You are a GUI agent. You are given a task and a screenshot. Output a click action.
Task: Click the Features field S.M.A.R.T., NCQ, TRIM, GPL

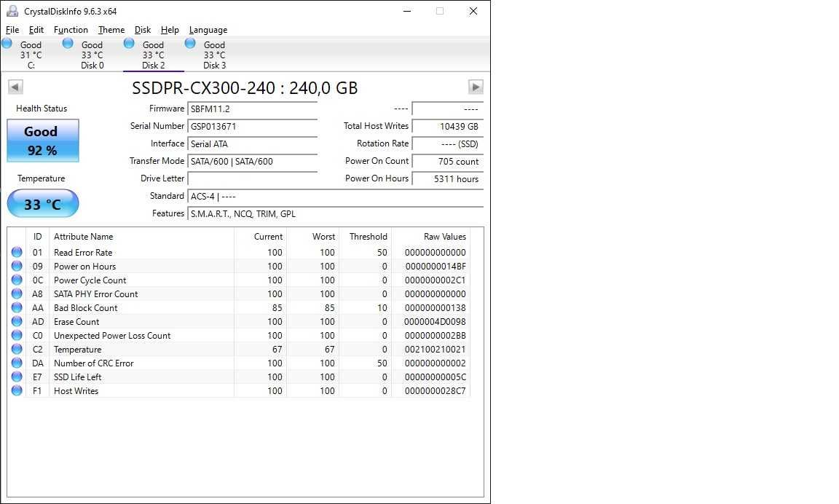coord(336,214)
